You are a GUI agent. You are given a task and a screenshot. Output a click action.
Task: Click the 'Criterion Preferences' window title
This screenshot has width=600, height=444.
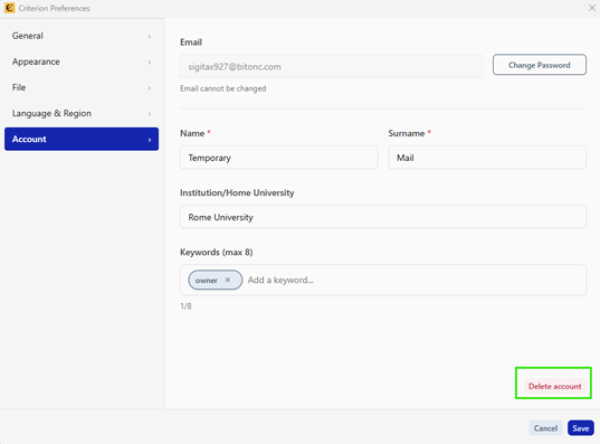point(54,8)
